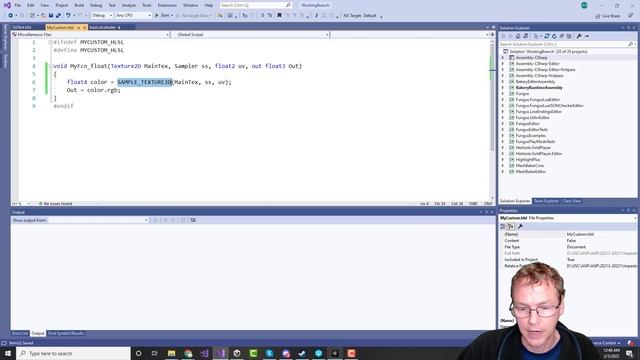The width and height of the screenshot is (640, 360).
Task: Open the Extensions menu
Action: click(167, 5)
